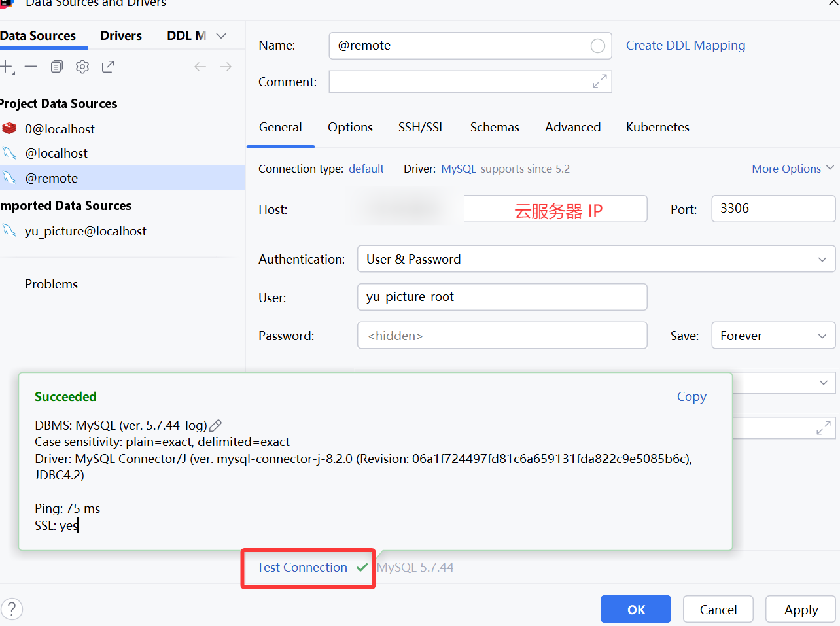840x626 pixels.
Task: Open driver settings wrench-gear icon
Action: 82,67
